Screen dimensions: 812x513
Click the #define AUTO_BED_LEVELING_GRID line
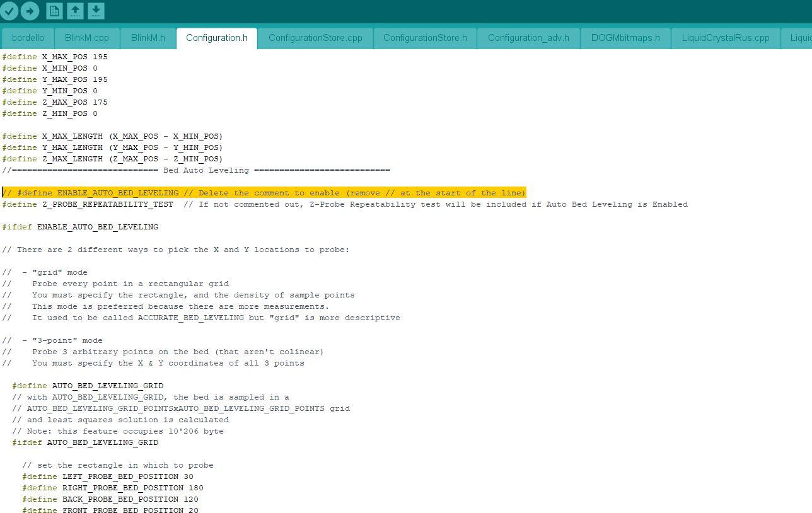(88, 386)
